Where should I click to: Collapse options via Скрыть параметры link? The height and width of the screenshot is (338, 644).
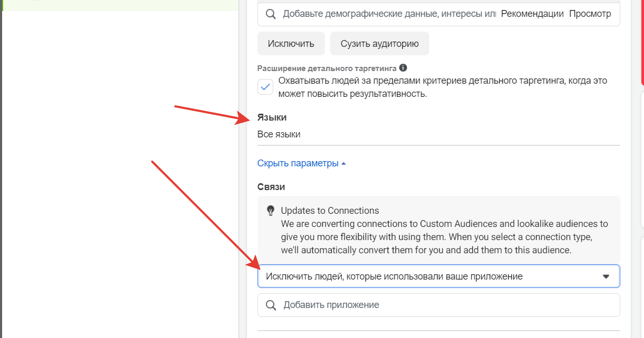point(298,163)
